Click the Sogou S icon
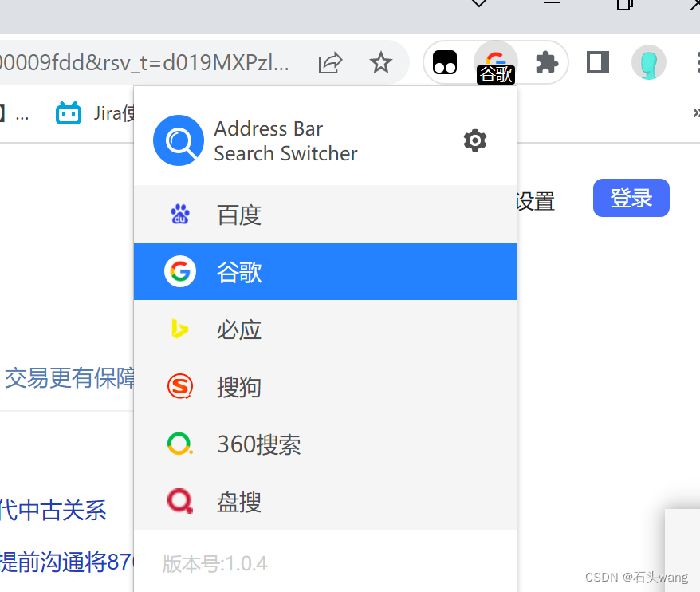 (x=180, y=386)
